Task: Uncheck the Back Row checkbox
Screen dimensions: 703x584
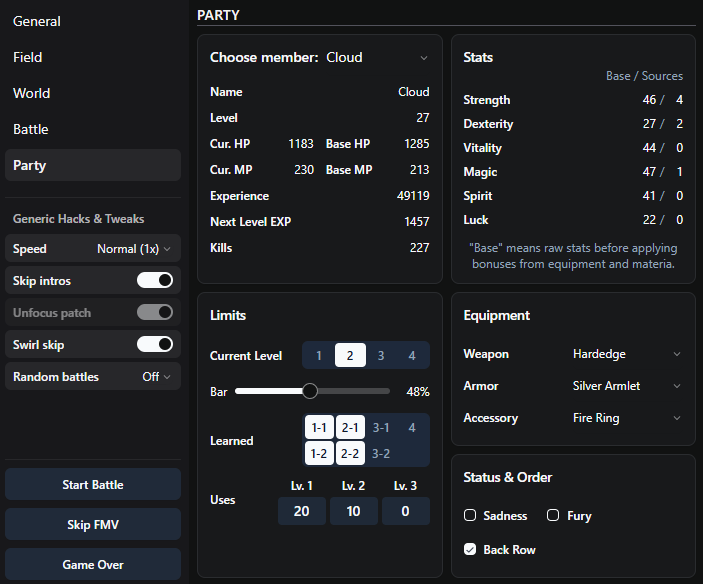Action: pos(470,549)
